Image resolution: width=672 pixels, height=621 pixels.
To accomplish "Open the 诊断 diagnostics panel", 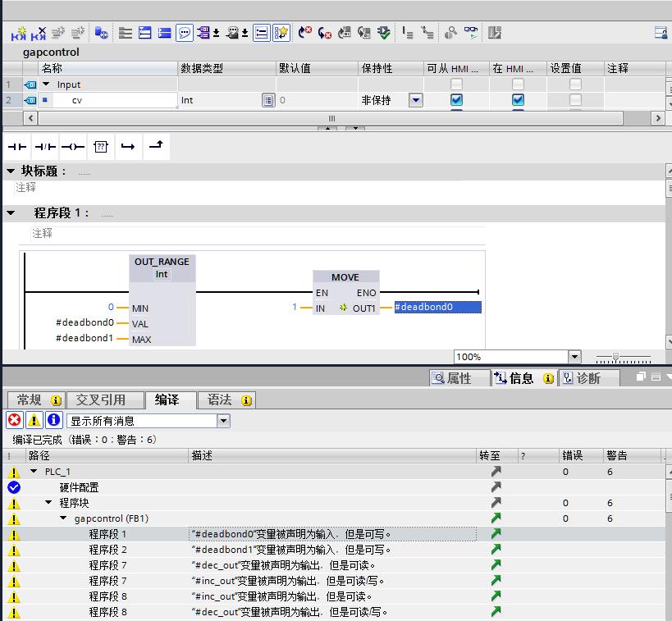I will (x=587, y=377).
